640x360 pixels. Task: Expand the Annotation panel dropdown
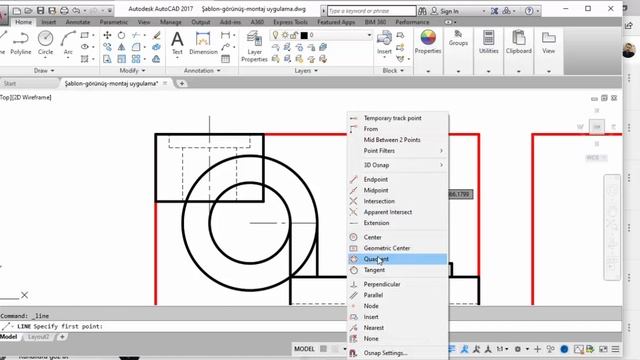click(x=202, y=71)
